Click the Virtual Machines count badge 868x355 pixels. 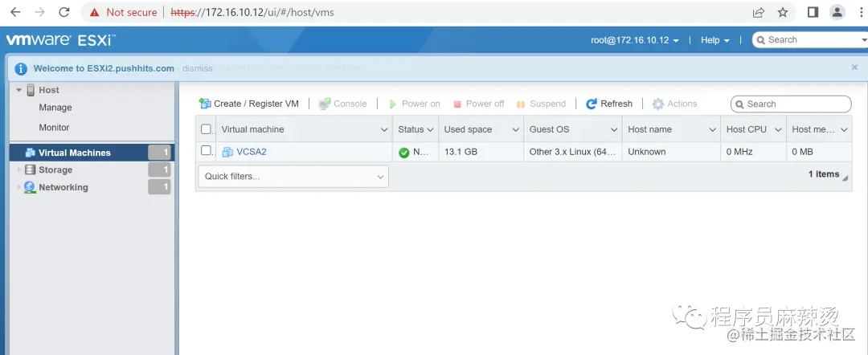tap(159, 153)
